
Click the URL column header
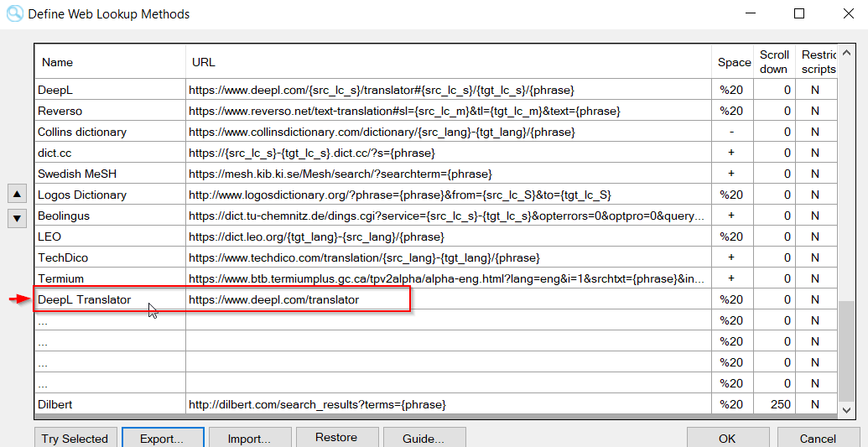click(x=449, y=62)
